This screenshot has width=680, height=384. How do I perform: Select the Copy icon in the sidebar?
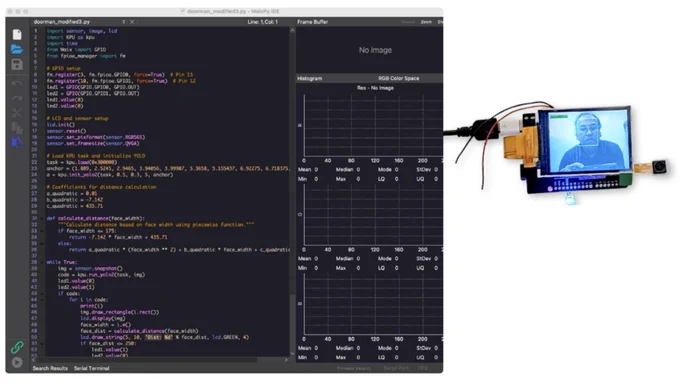pos(17,128)
